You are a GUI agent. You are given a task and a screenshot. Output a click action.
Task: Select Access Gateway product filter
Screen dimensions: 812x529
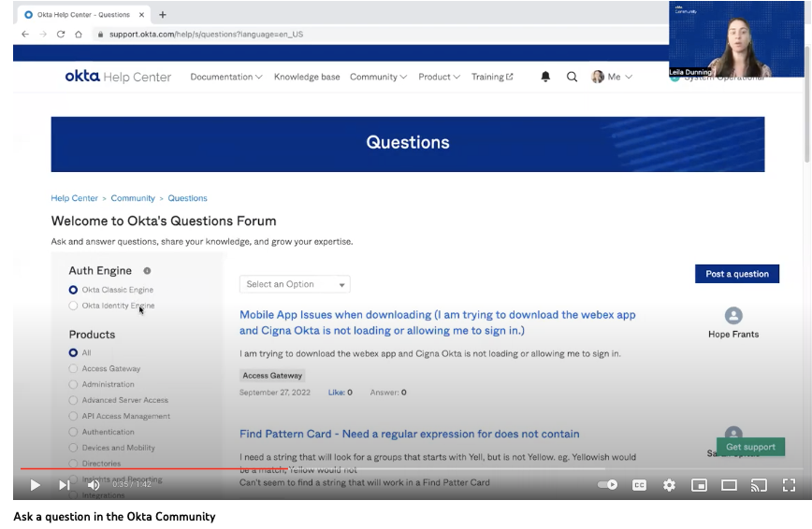point(73,368)
